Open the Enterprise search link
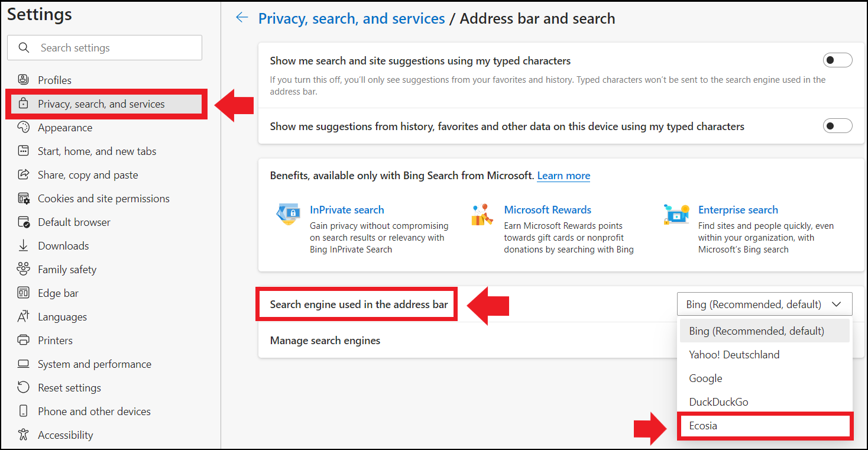Image resolution: width=868 pixels, height=450 pixels. 738,209
